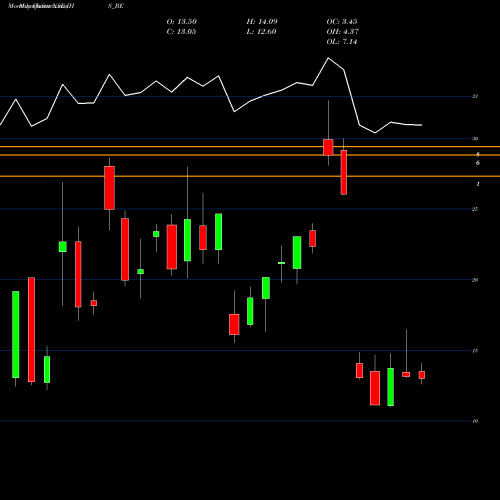
Task: Click the close price 'C: 13.05'
Action: (181, 32)
